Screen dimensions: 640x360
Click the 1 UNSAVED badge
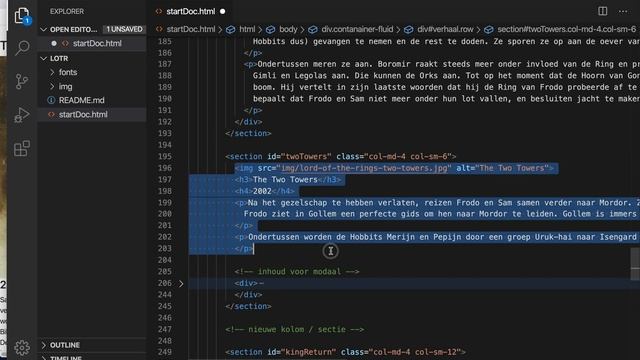pyautogui.click(x=124, y=29)
